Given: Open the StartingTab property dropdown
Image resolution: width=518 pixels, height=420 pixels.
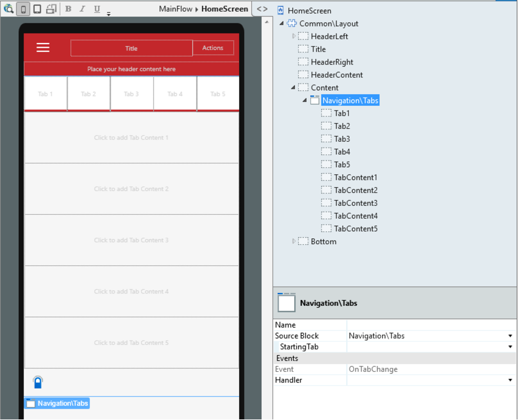Looking at the screenshot, I should 510,346.
